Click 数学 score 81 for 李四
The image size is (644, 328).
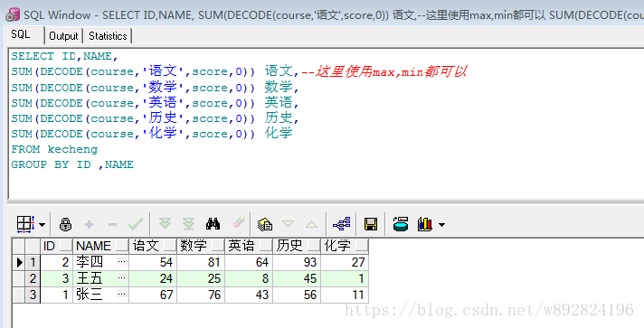pos(201,262)
